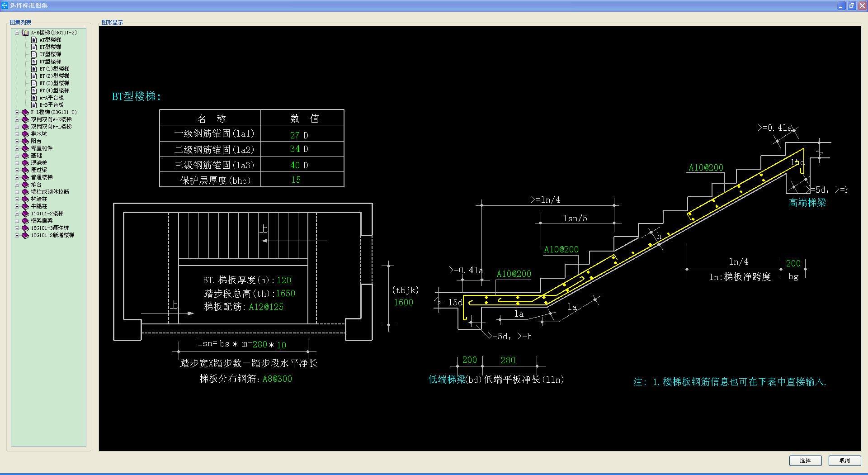Screen dimensions: 868x475
Task: Expand the 框架扁梁 tree node
Action: point(17,221)
